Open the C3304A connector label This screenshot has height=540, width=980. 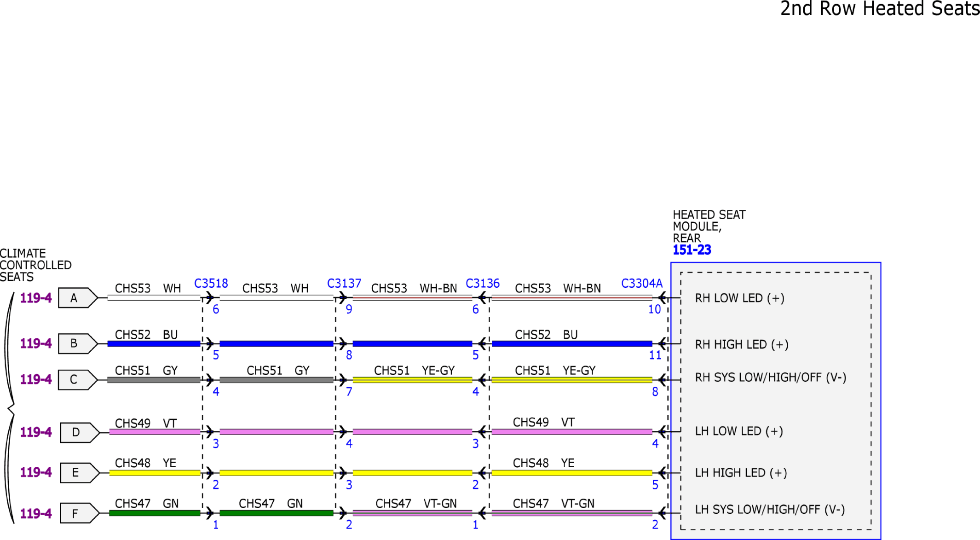point(642,284)
